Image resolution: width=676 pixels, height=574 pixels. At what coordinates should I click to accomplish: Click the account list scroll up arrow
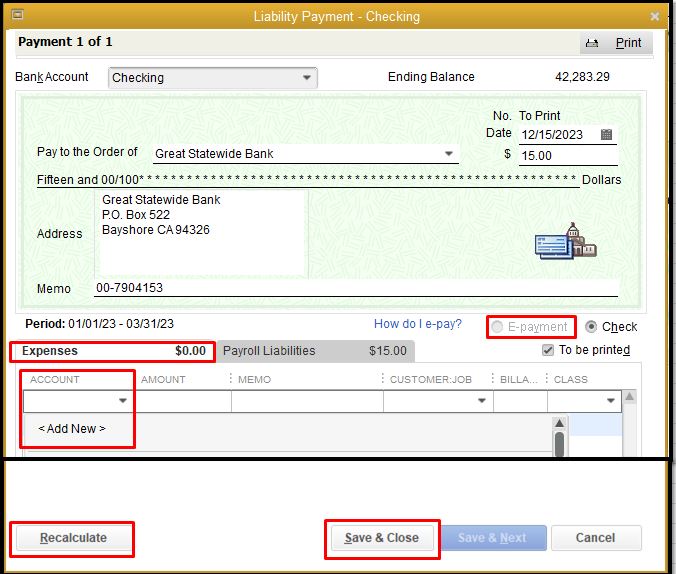coord(559,423)
